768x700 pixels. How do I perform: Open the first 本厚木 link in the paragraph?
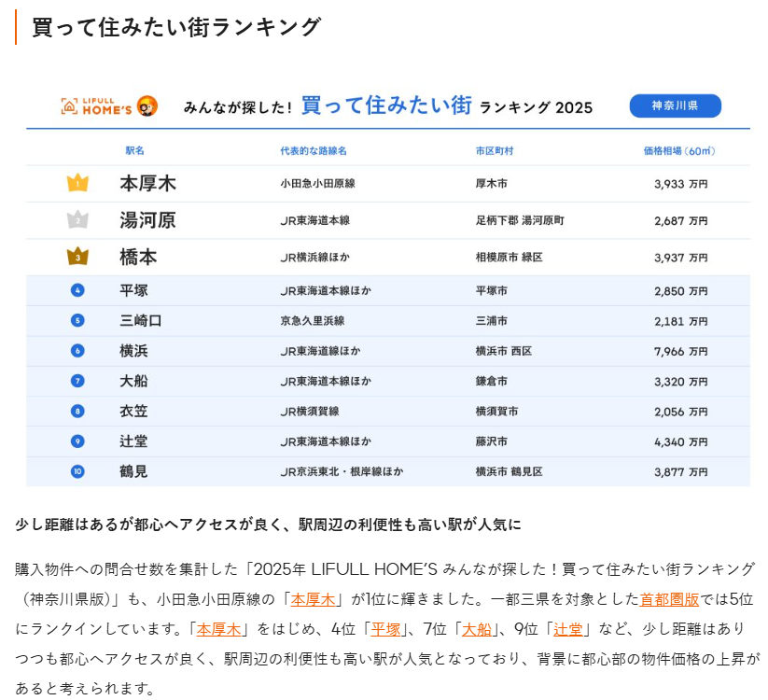click(x=313, y=599)
